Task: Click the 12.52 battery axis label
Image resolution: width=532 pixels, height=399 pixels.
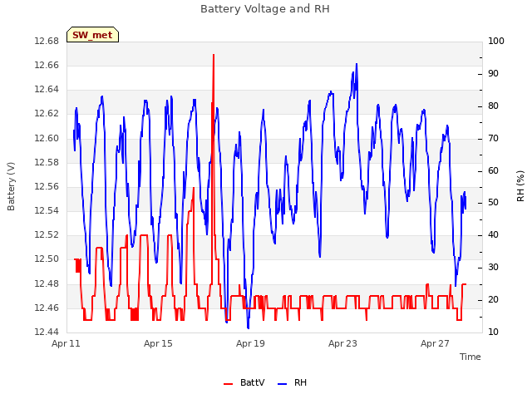Action: [x=47, y=234]
